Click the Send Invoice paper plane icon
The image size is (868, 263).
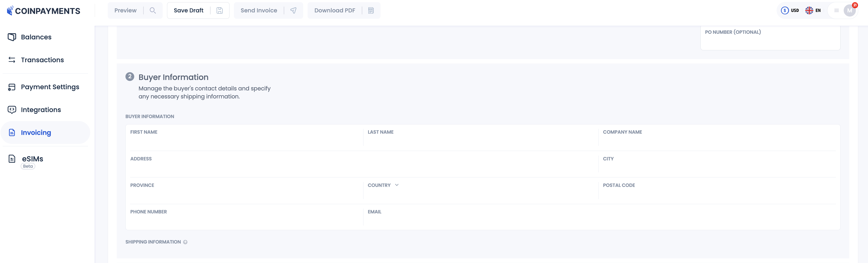click(x=293, y=10)
